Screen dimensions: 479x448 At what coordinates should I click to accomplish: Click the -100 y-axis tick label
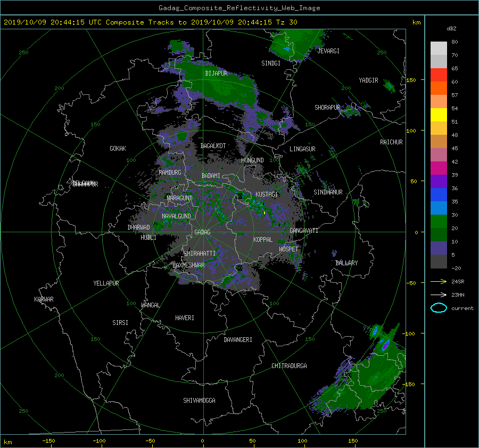(409, 333)
